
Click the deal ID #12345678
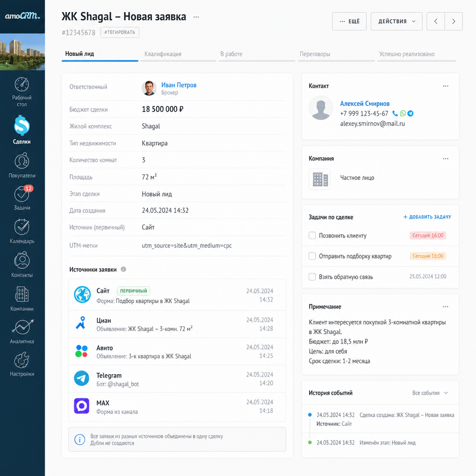pos(79,33)
